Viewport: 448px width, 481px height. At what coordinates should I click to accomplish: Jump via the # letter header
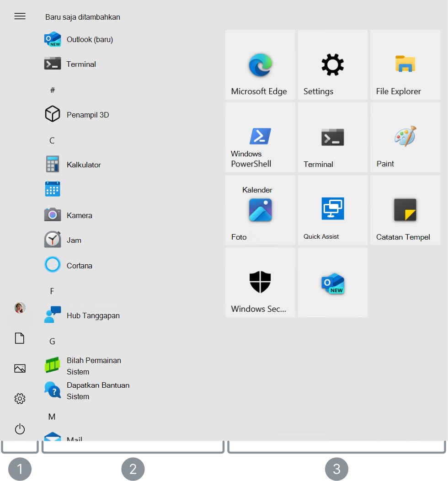pyautogui.click(x=53, y=90)
